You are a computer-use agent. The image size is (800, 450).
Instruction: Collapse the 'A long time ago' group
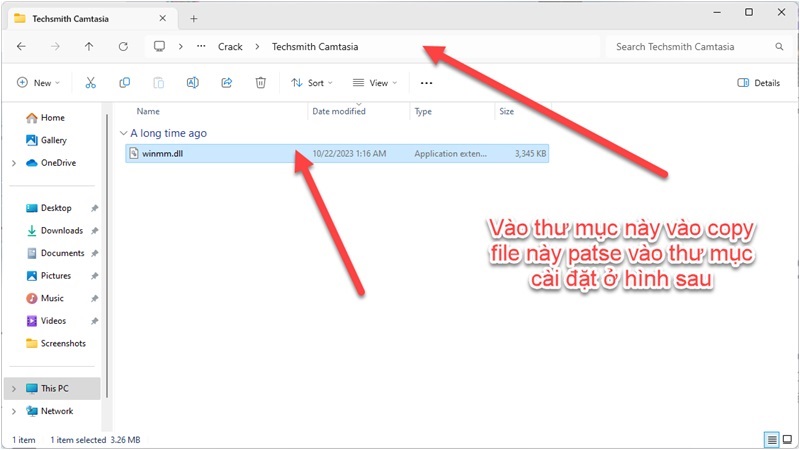tap(123, 133)
